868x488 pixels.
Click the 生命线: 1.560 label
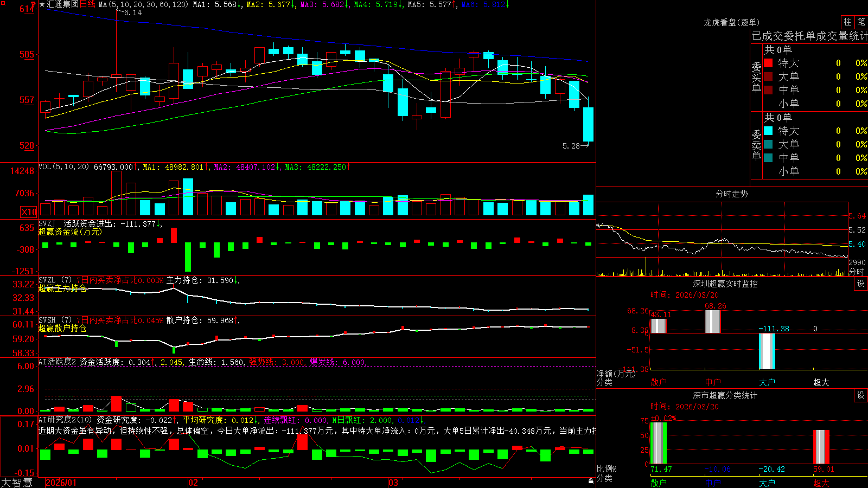pyautogui.click(x=216, y=362)
